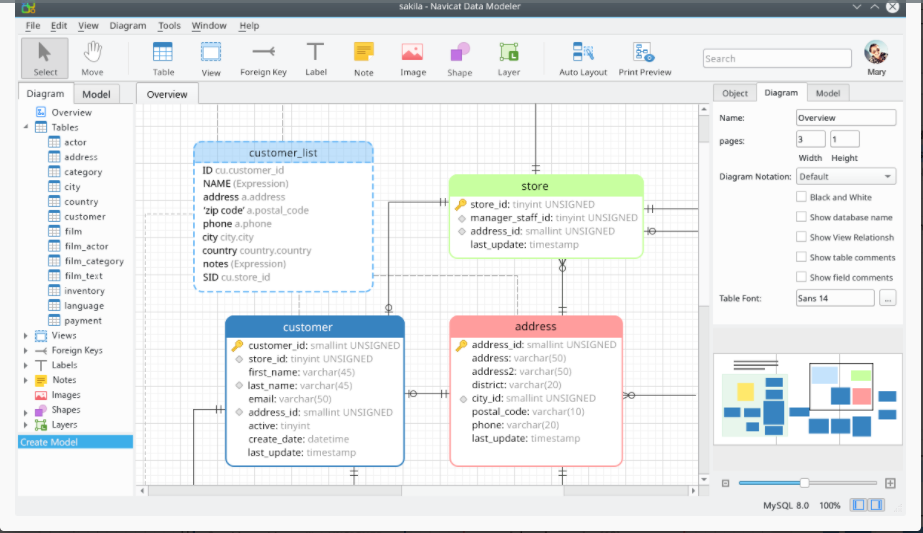Open Diagram Notation dropdown
Viewport: 923px width, 533px height.
coord(846,176)
